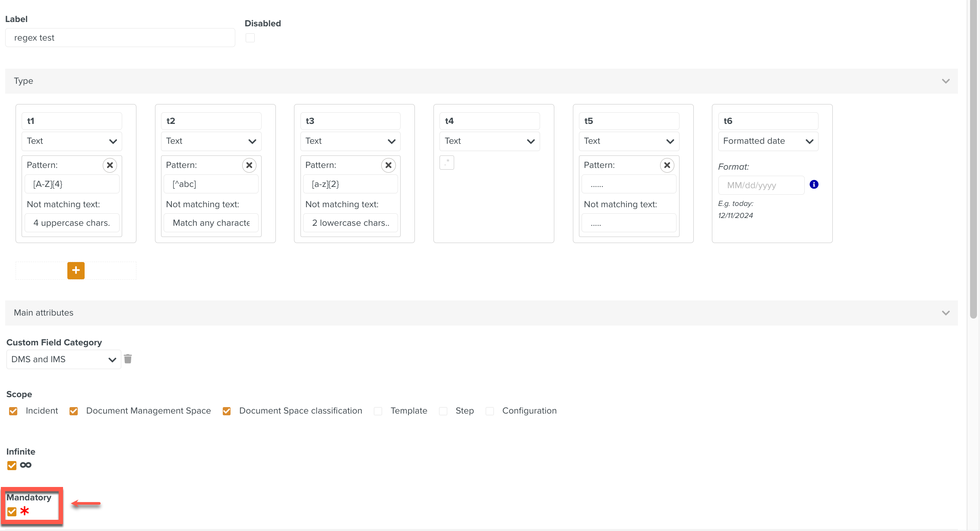Uncheck the Incident scope checkbox
The width and height of the screenshot is (980, 531).
13,411
